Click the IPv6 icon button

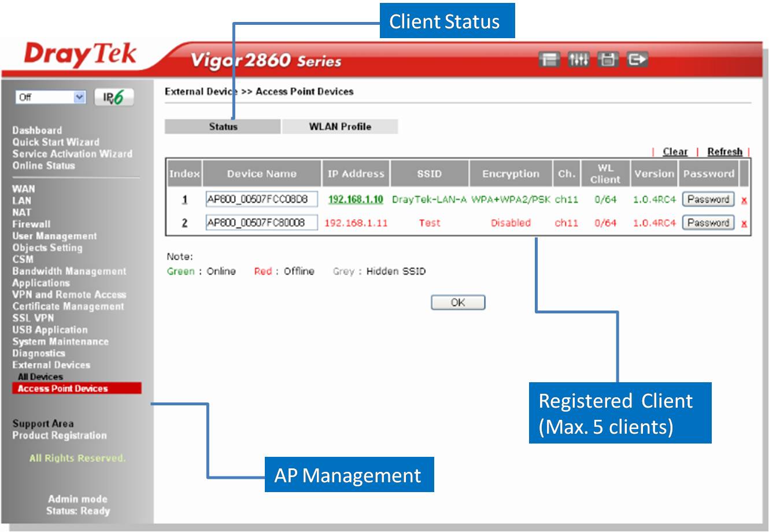coord(114,97)
